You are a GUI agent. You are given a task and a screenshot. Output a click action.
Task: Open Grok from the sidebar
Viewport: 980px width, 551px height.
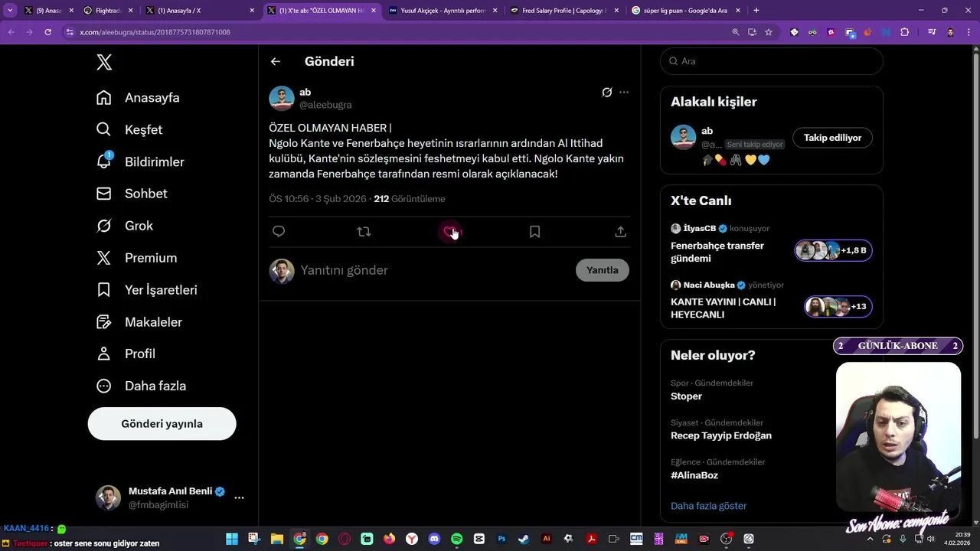click(125, 226)
